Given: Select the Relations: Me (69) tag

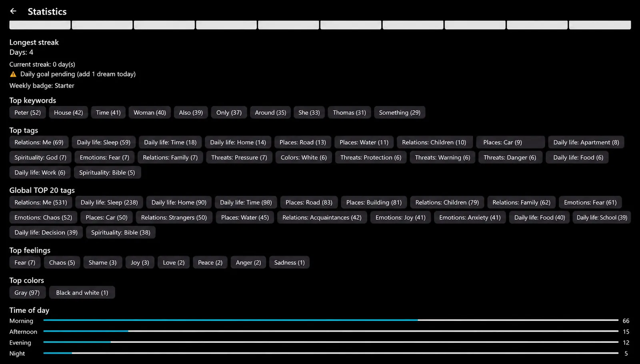Looking at the screenshot, I should (x=39, y=142).
